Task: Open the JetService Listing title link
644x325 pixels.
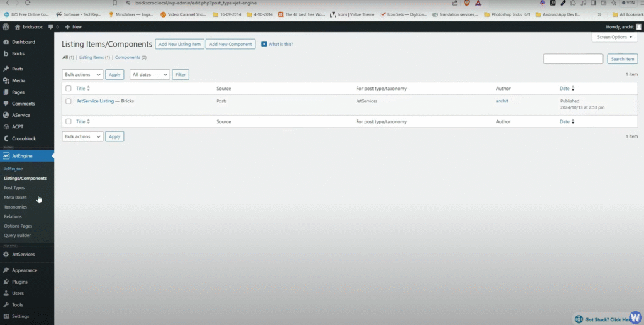Action: 95,101
